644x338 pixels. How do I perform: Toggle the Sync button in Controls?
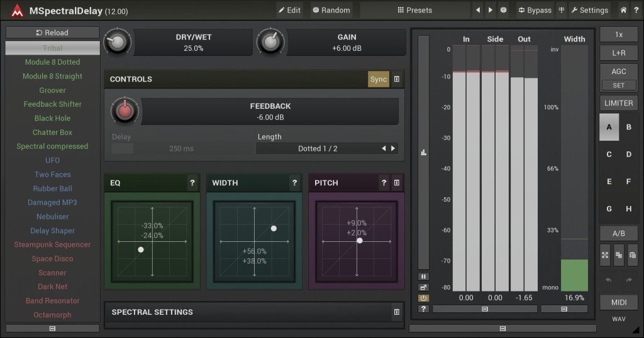[x=379, y=79]
